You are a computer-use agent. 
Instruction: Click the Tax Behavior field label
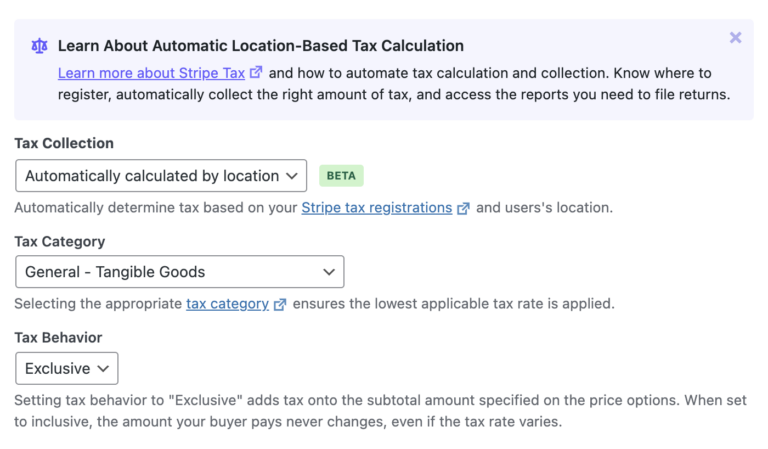coord(58,337)
